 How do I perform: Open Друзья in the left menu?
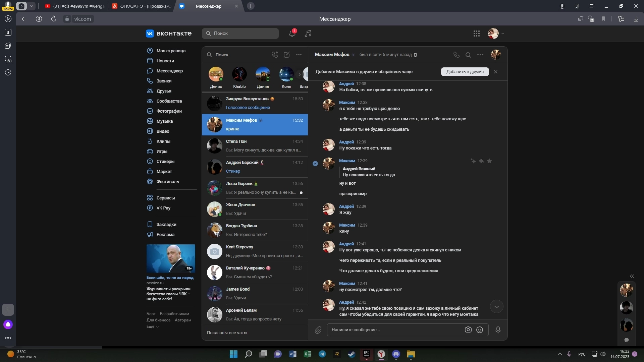pyautogui.click(x=164, y=91)
